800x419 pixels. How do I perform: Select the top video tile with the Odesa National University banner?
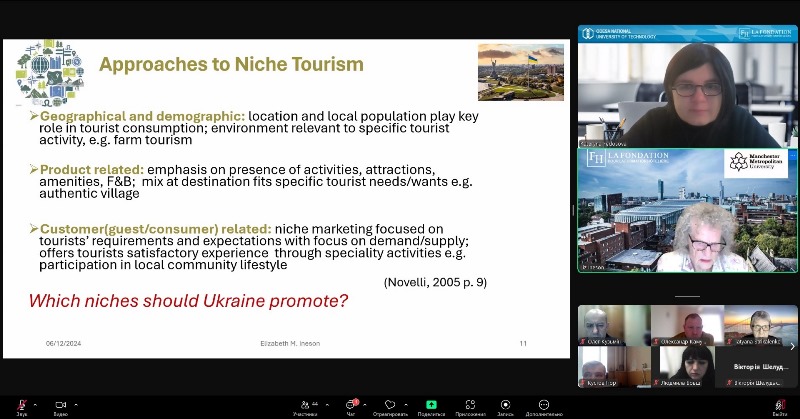(x=687, y=86)
